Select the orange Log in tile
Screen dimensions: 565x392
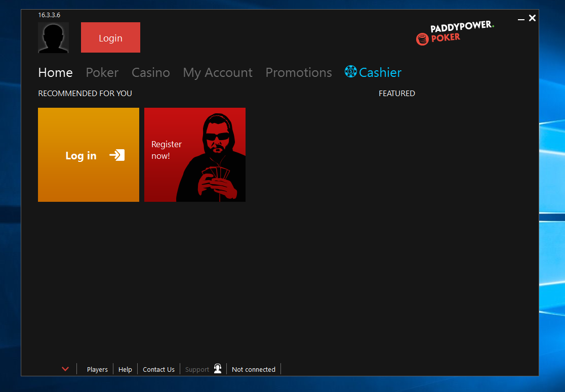click(89, 155)
